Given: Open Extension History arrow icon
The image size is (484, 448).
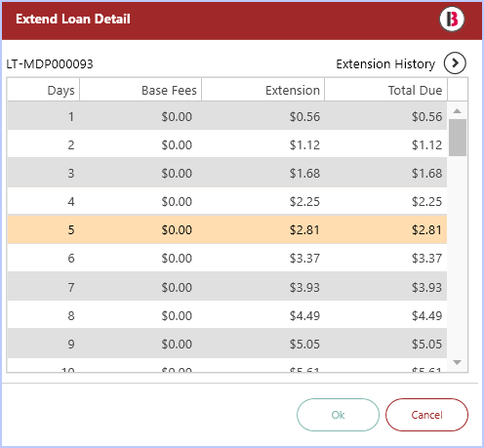Looking at the screenshot, I should pyautogui.click(x=455, y=63).
